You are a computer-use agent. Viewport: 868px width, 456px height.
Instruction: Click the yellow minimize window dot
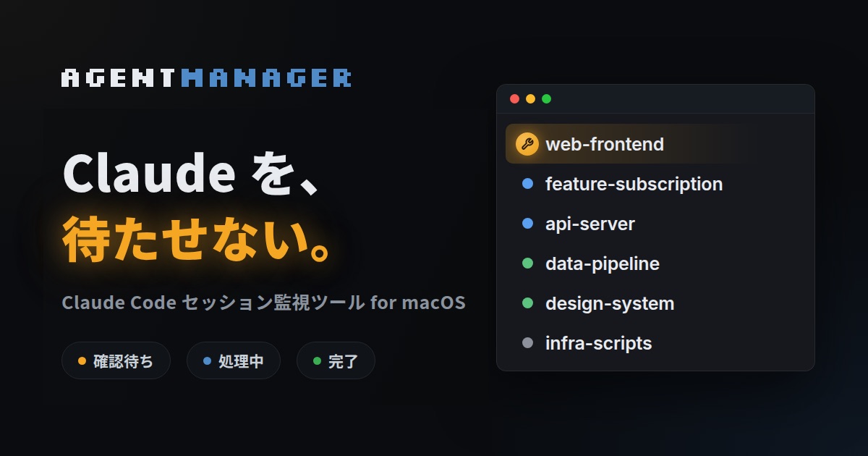[x=530, y=99]
